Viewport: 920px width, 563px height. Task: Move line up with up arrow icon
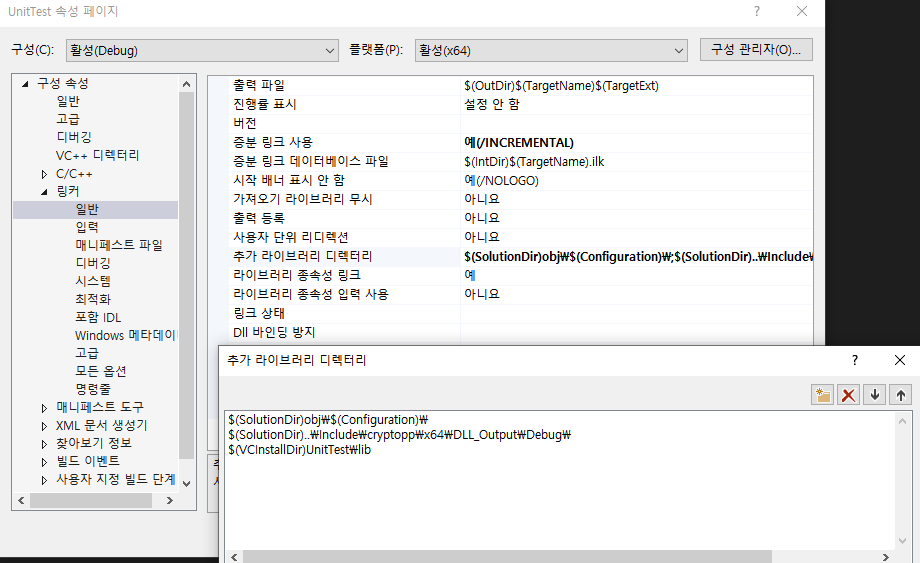[x=901, y=395]
